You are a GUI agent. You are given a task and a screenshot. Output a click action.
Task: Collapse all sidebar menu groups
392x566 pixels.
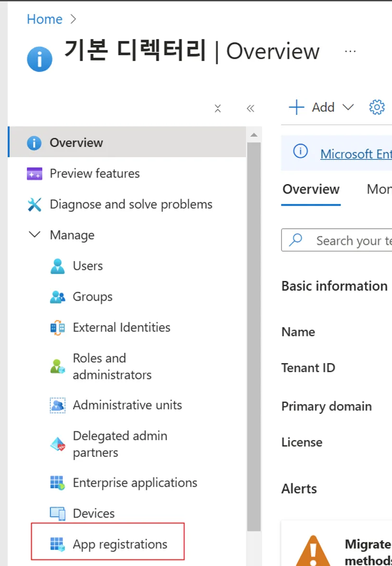218,109
